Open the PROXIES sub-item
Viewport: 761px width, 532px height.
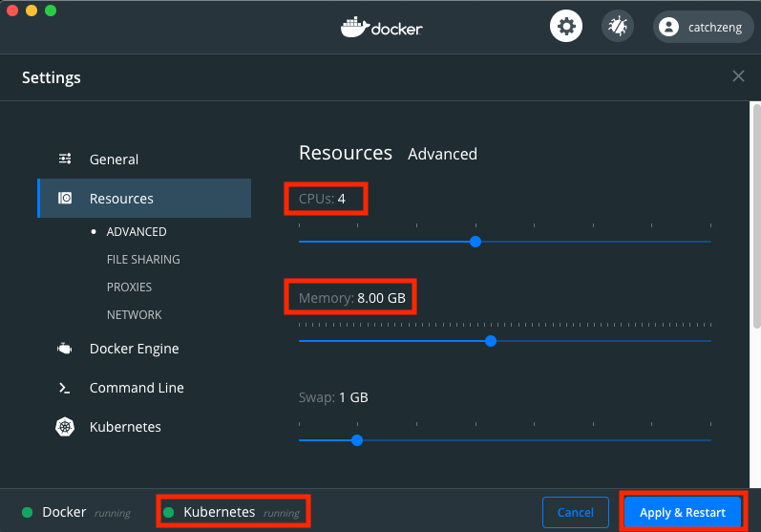coord(129,287)
